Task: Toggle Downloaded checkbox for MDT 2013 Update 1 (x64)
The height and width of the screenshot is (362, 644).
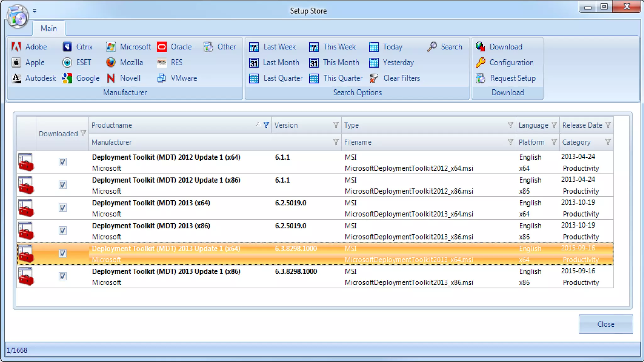Action: 63,253
